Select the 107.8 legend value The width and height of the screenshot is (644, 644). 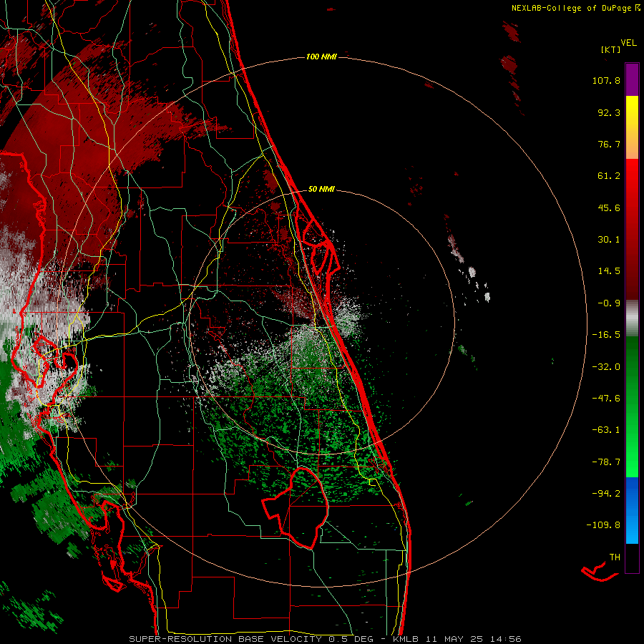(606, 80)
